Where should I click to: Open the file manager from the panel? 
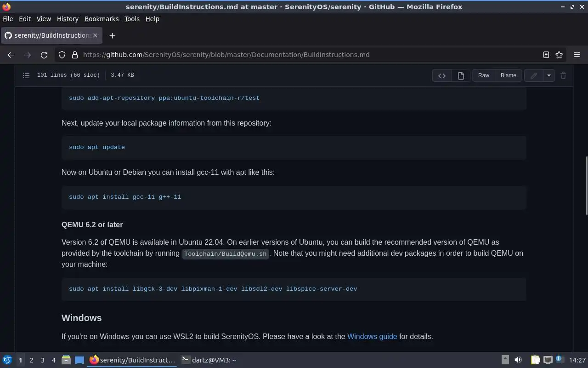66,360
